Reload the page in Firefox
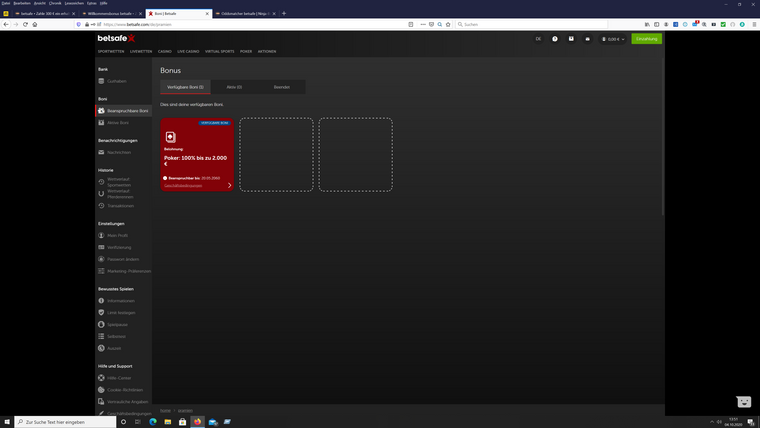This screenshot has width=760, height=428. [25, 24]
